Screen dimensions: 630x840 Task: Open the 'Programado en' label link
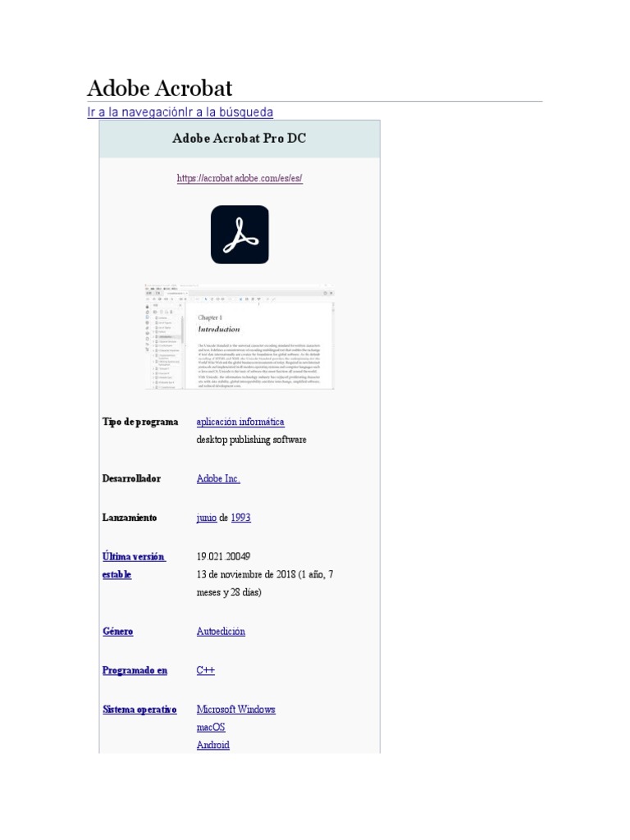pos(135,670)
